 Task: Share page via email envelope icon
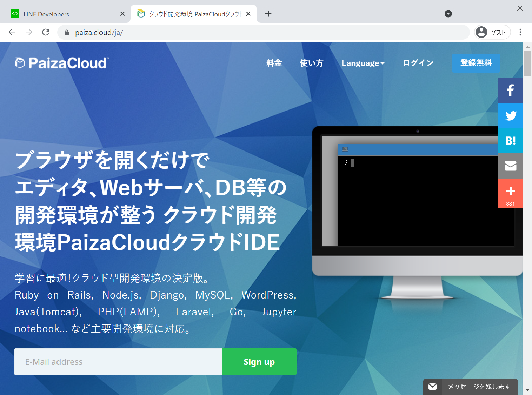[x=510, y=166]
